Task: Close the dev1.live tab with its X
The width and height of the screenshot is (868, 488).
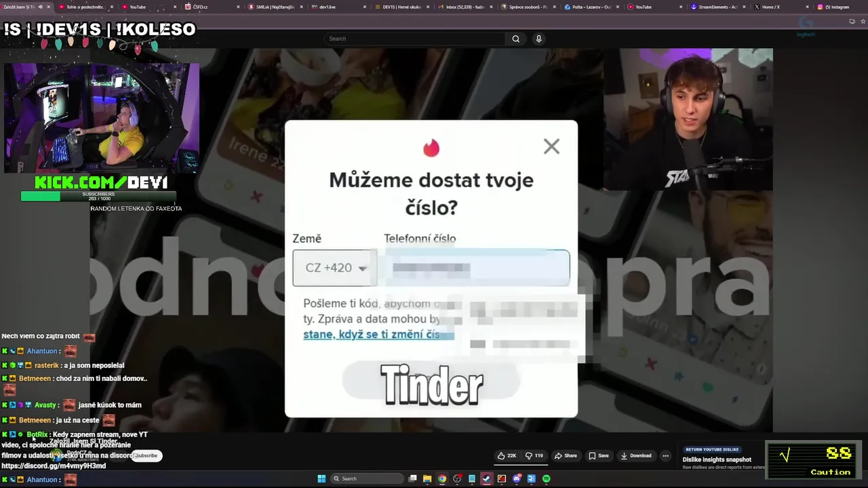Action: tap(365, 7)
